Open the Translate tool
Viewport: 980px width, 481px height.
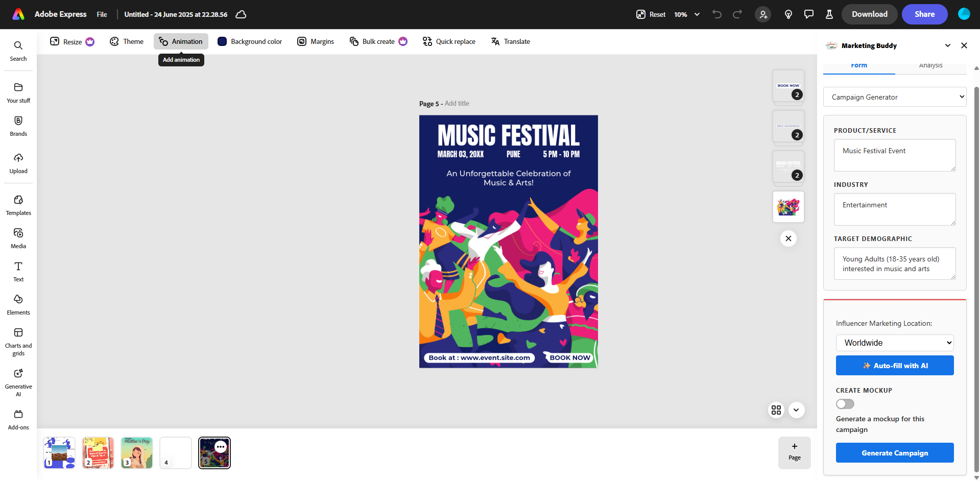511,41
